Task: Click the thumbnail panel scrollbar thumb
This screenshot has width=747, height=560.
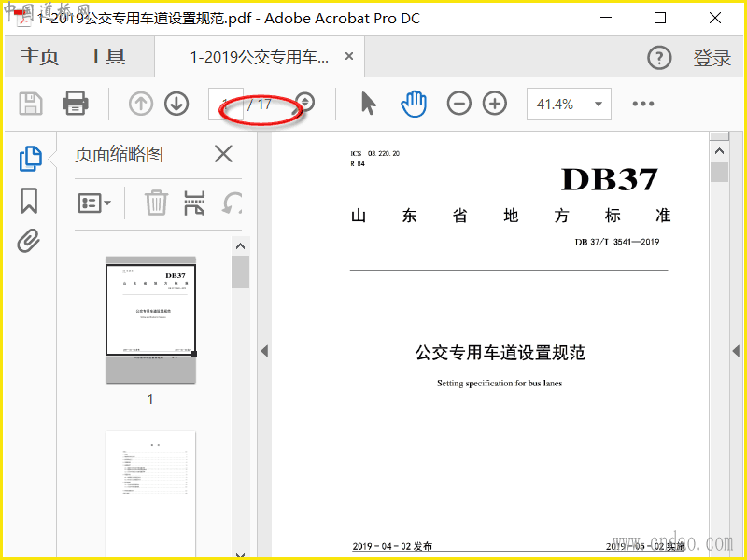Action: [241, 272]
